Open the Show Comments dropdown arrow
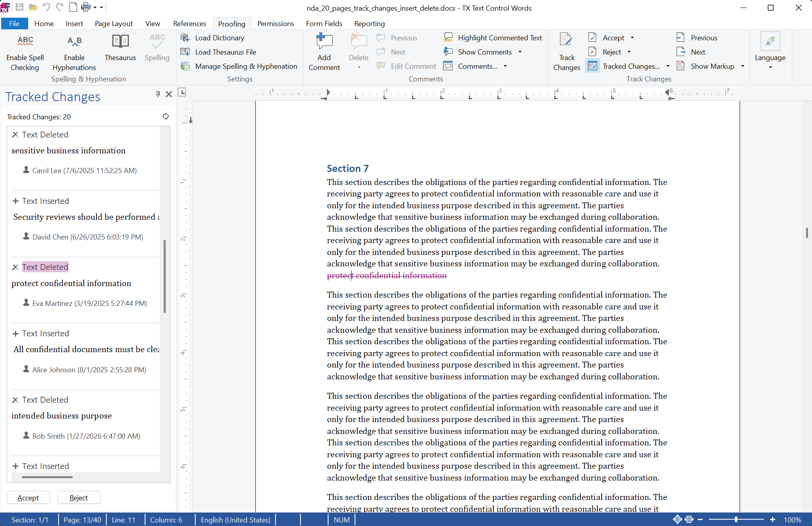The image size is (812, 526). tap(520, 52)
